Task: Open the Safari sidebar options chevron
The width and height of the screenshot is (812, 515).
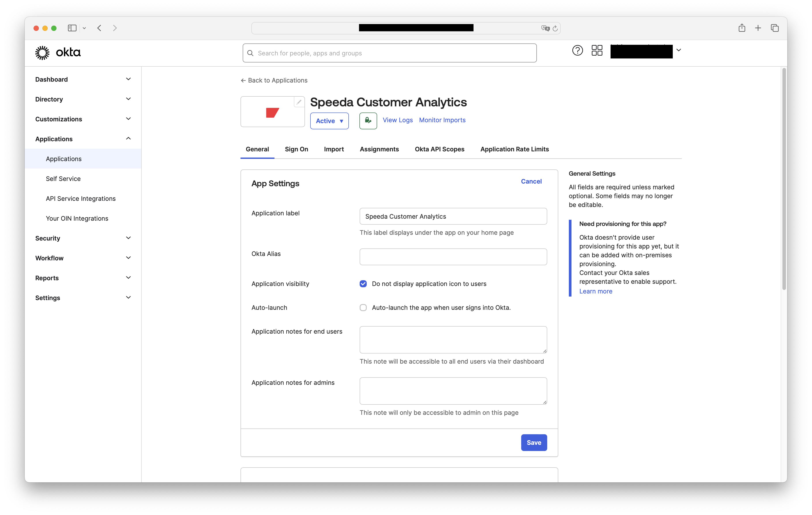Action: 84,28
